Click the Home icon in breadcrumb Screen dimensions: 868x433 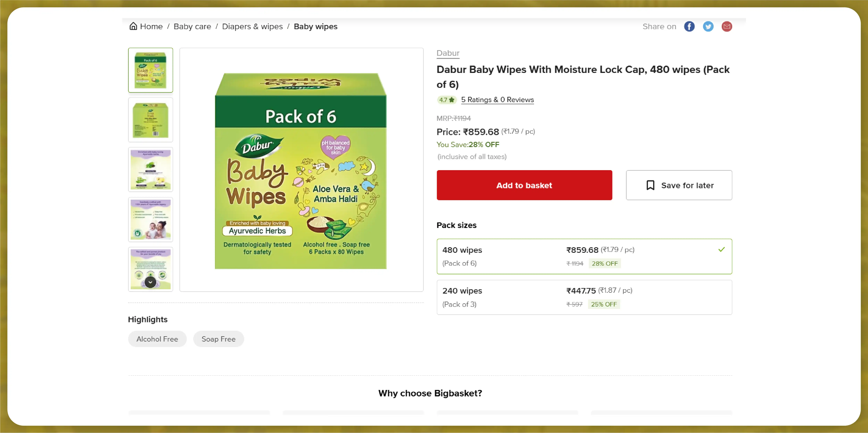pyautogui.click(x=133, y=26)
